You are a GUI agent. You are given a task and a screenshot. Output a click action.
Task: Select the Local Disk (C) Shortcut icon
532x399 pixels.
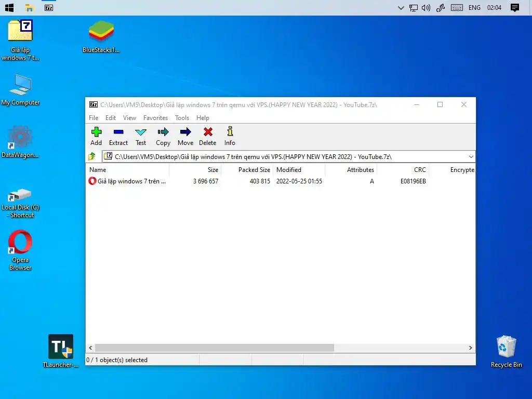click(x=20, y=203)
